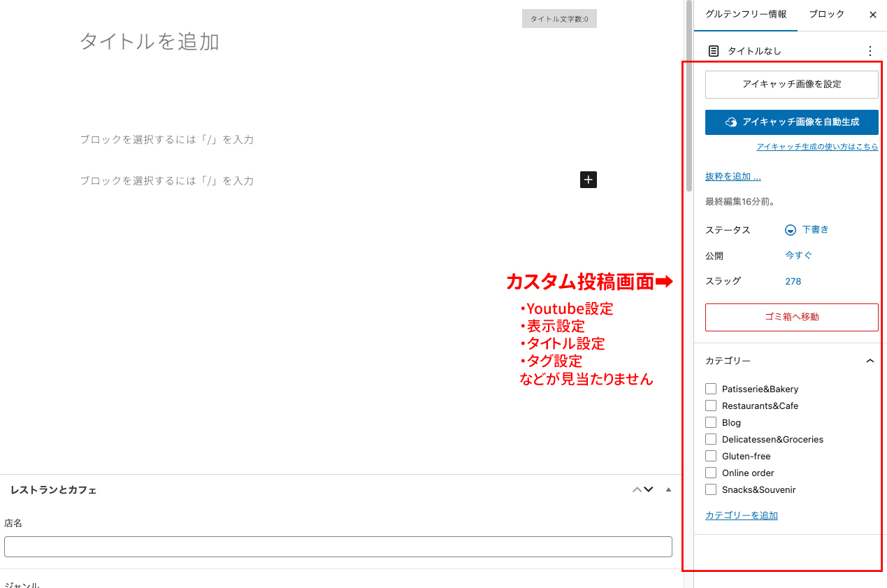The height and width of the screenshot is (588, 887).
Task: Select the グルテンフリー情報 tab
Action: coord(745,15)
